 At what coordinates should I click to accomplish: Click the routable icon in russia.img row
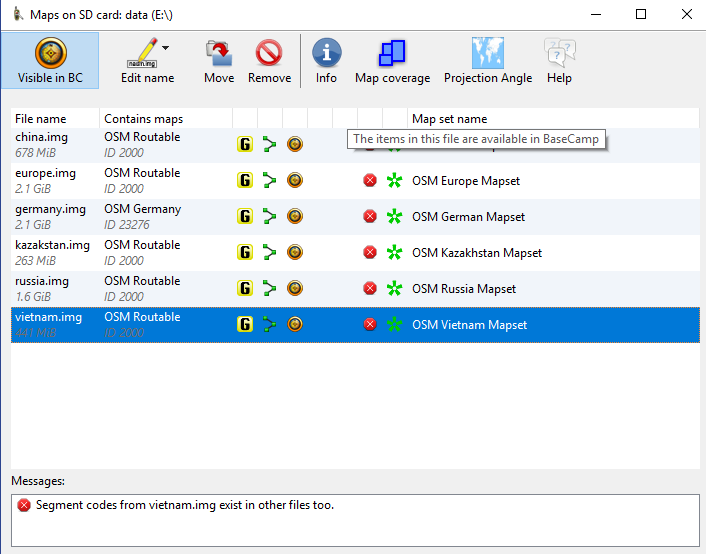click(x=269, y=288)
